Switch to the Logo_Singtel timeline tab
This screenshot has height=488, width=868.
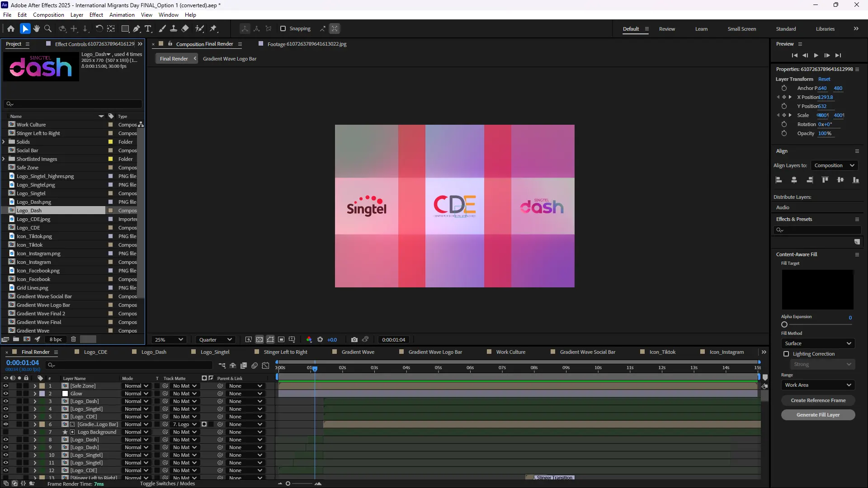pos(215,352)
